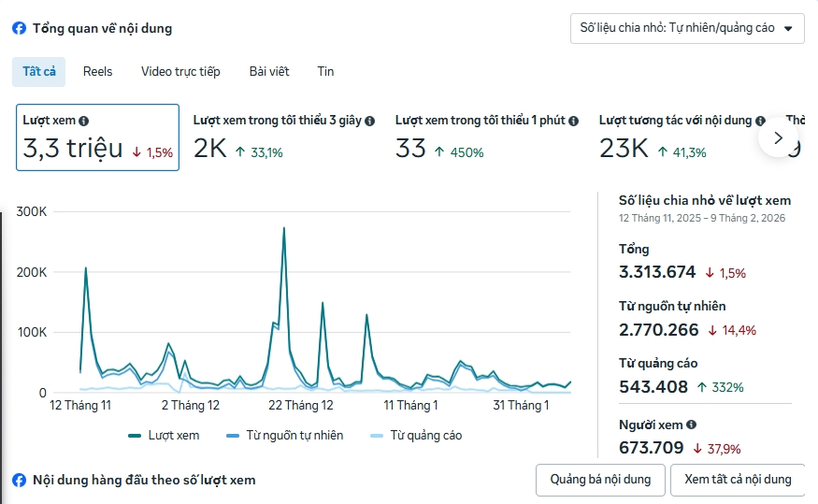This screenshot has width=818, height=504.
Task: Switch to the Video trực tiếp tab
Action: (180, 71)
